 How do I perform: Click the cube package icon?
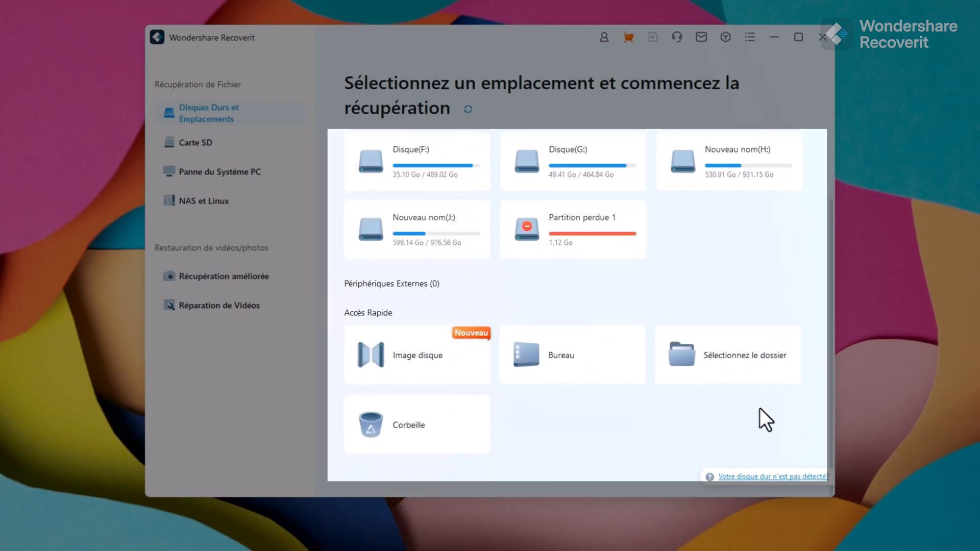(725, 37)
